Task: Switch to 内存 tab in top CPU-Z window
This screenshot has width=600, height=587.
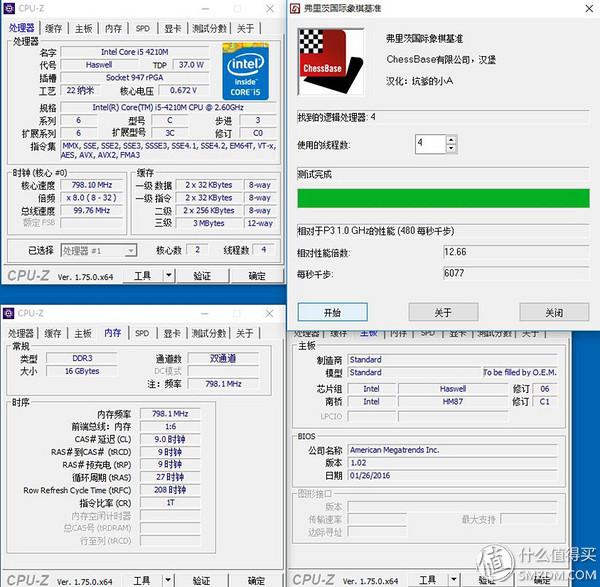Action: 113,28
